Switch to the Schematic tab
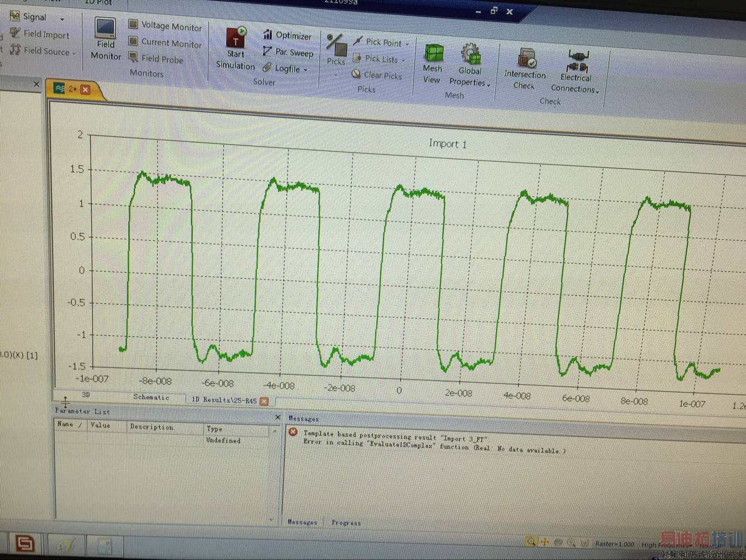The image size is (746, 560). (x=151, y=397)
